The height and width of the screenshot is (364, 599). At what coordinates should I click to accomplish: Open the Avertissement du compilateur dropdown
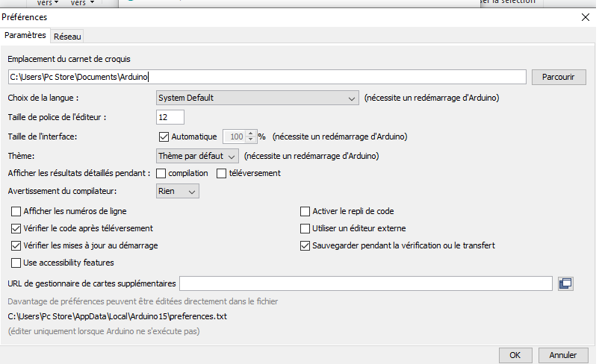(x=178, y=192)
